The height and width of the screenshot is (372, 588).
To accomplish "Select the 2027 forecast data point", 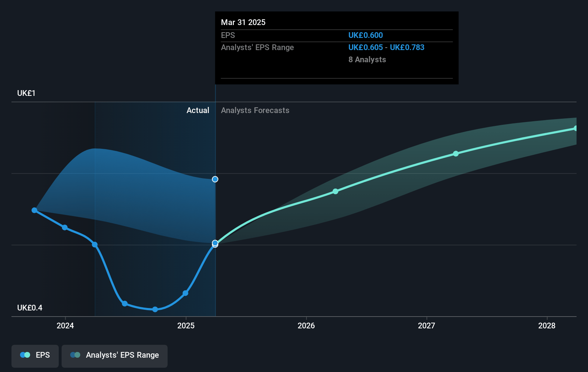I will (456, 154).
